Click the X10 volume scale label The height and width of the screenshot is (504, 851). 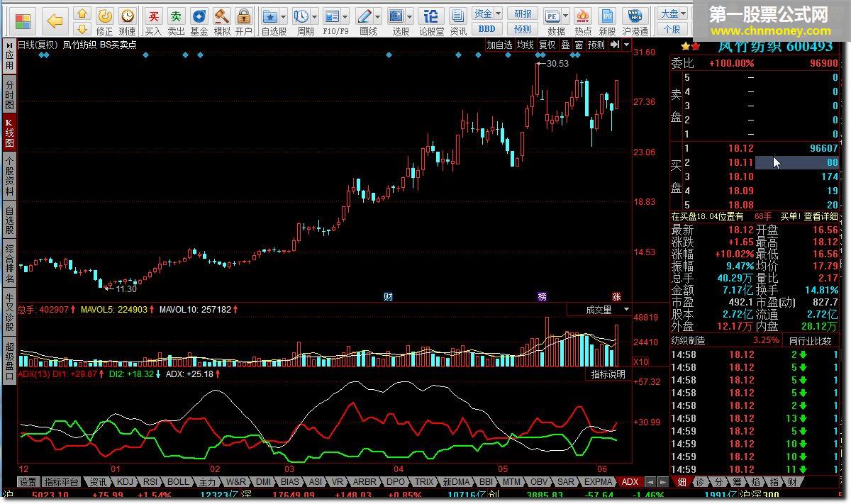coord(640,362)
